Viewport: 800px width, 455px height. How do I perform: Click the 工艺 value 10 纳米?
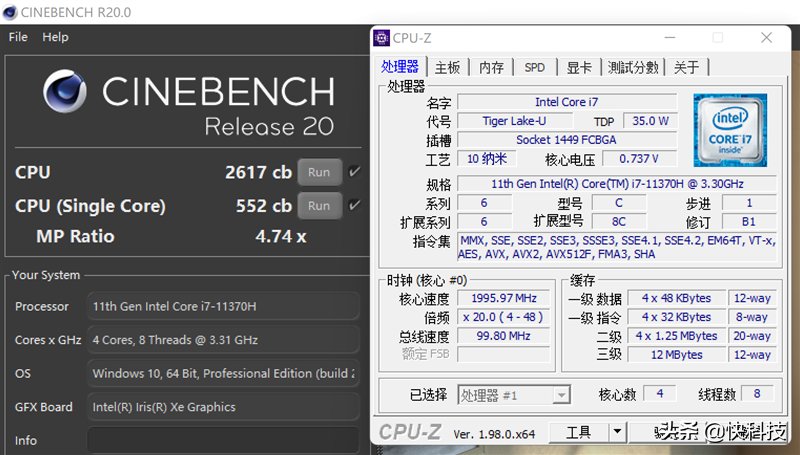pos(487,159)
